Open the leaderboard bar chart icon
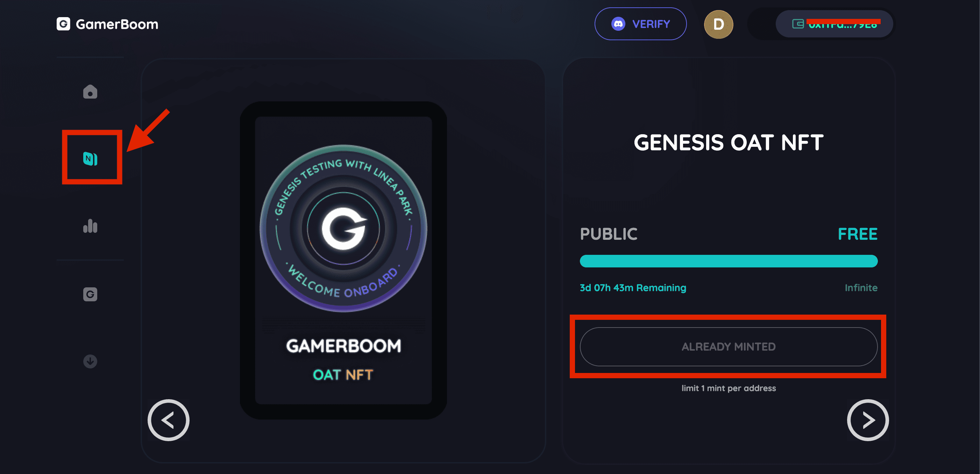 tap(90, 226)
